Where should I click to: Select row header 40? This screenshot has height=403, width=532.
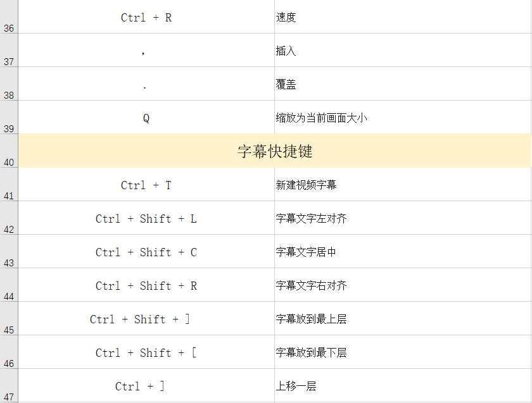pos(9,152)
